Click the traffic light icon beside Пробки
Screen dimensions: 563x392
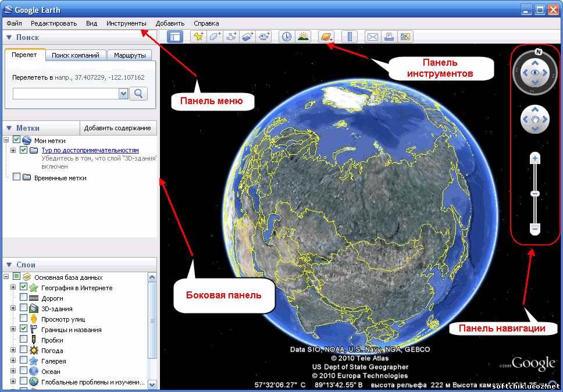33,340
